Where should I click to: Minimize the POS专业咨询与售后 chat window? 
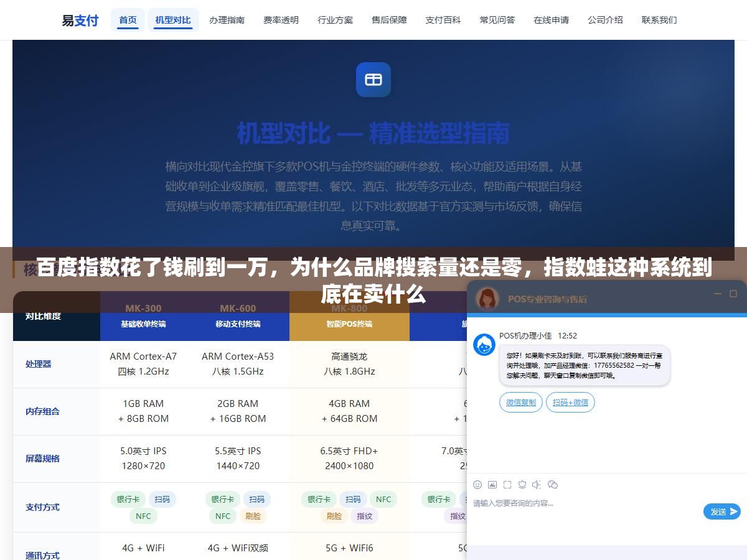[718, 294]
